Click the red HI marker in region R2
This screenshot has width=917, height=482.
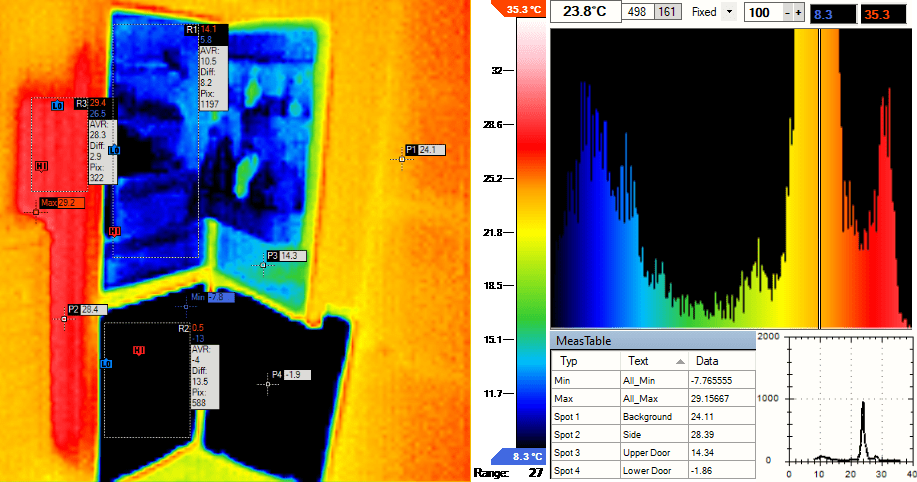[x=139, y=350]
